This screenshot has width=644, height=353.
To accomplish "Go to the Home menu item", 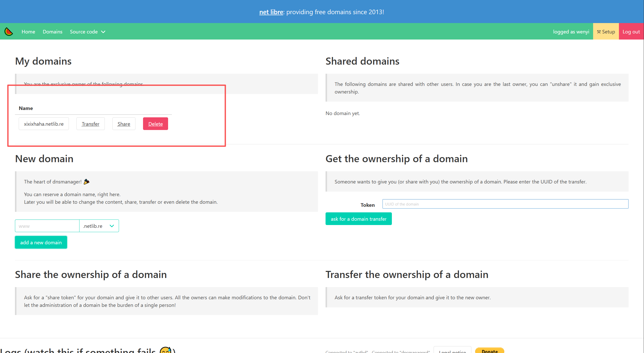I will (28, 32).
